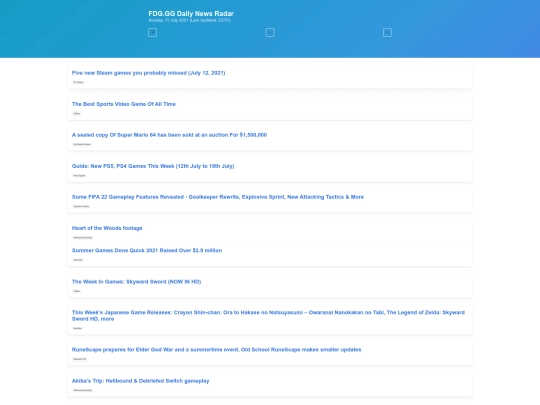Open the RuneScape Elder God War article
The height and width of the screenshot is (405, 540).
[217, 350]
